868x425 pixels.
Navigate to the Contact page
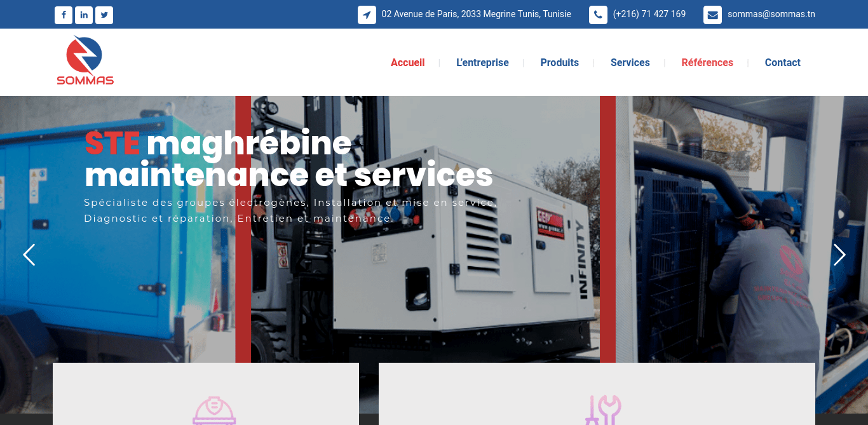(782, 62)
